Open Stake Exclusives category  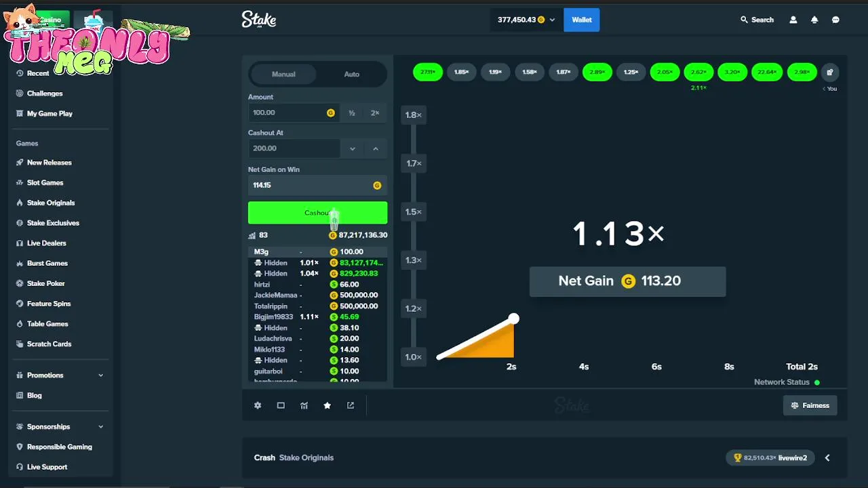point(47,223)
